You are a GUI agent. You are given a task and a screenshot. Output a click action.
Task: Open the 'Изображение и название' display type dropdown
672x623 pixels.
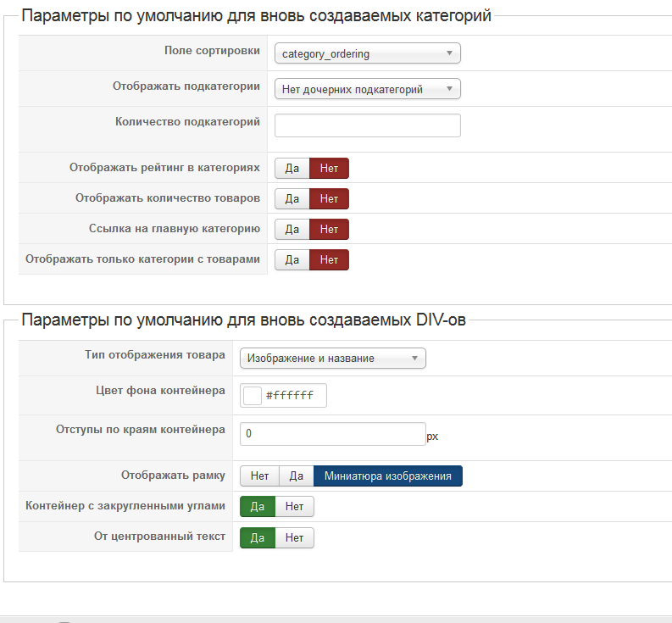click(x=332, y=359)
